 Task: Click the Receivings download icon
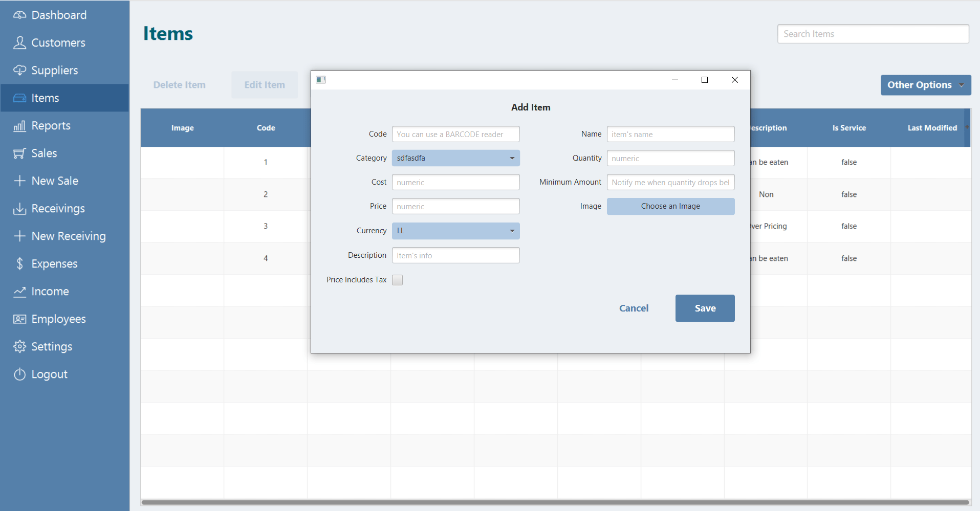pos(19,209)
